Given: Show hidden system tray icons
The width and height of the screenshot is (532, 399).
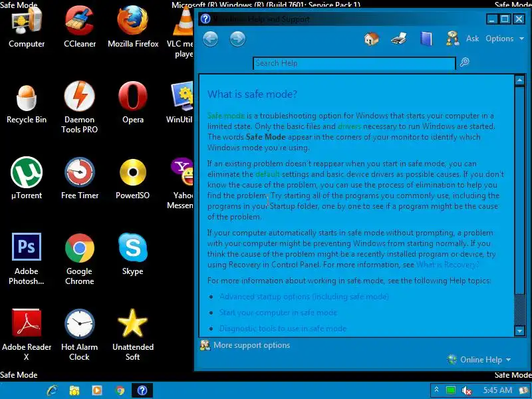Looking at the screenshot, I should tap(437, 390).
